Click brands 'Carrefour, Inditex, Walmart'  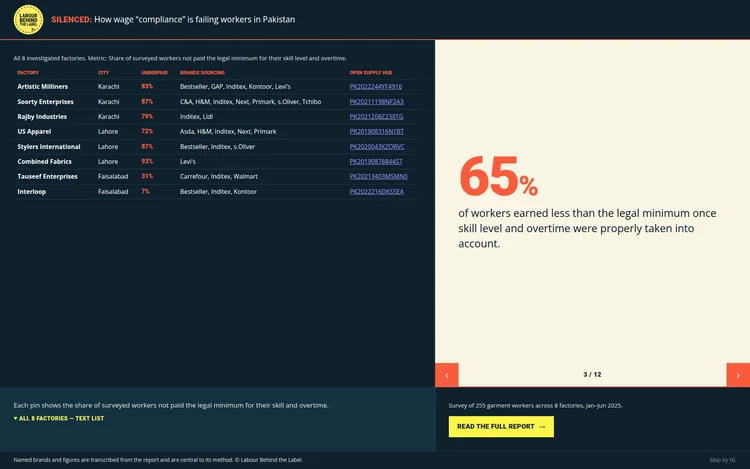click(219, 176)
